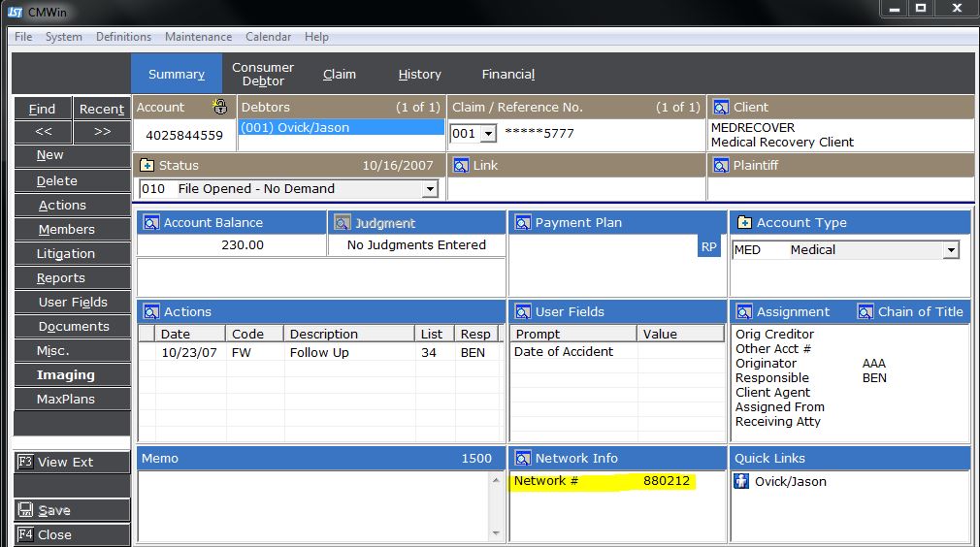Click the RP button in Payment Plan
The height and width of the screenshot is (547, 980).
click(708, 246)
